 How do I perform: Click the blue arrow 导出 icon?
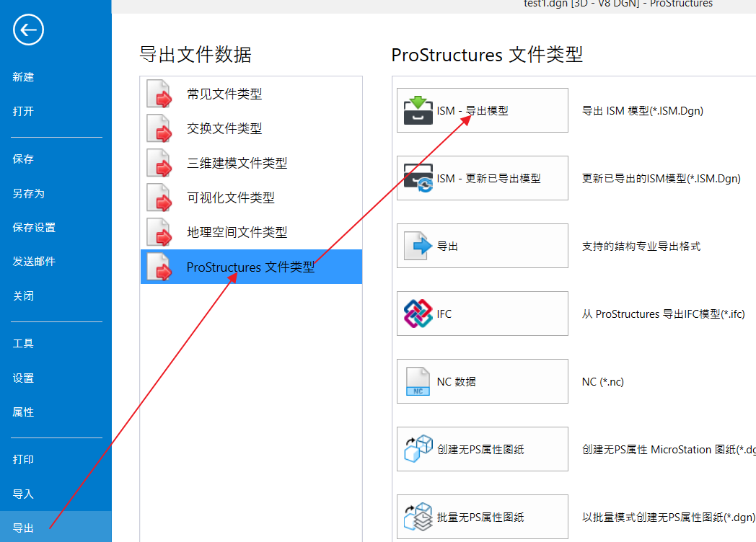point(418,246)
